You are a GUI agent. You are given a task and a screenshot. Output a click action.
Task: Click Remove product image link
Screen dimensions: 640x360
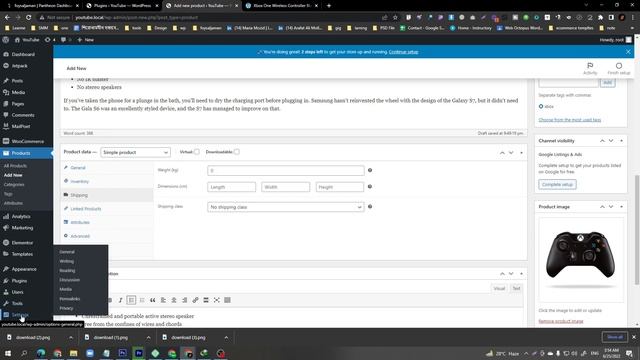coord(561,321)
